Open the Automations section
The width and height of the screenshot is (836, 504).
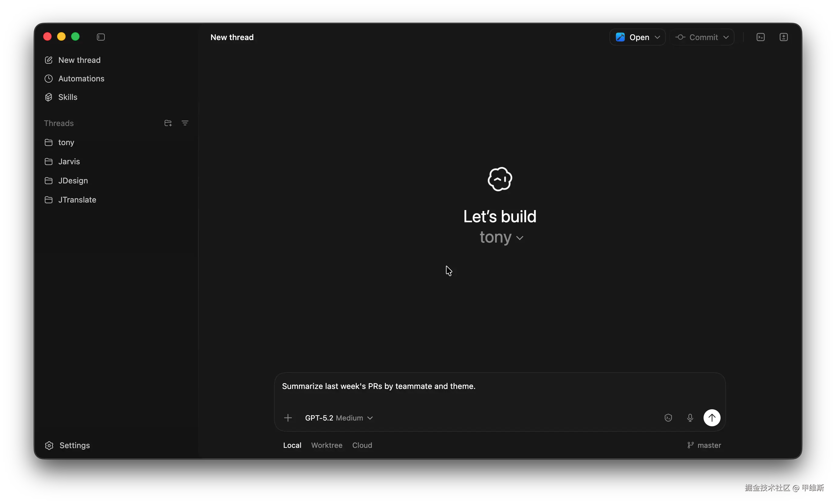click(x=81, y=78)
